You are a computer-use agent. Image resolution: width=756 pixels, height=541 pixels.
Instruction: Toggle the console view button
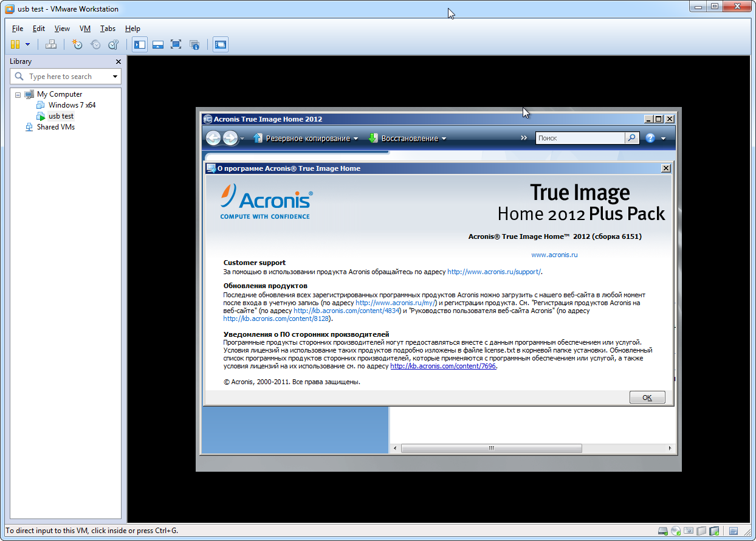221,44
